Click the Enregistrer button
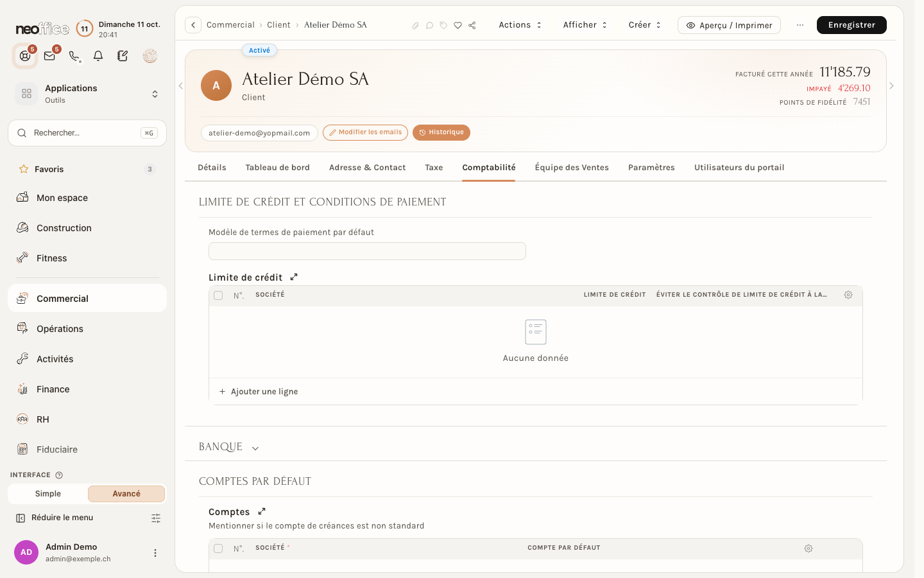This screenshot has height=578, width=924. click(851, 25)
